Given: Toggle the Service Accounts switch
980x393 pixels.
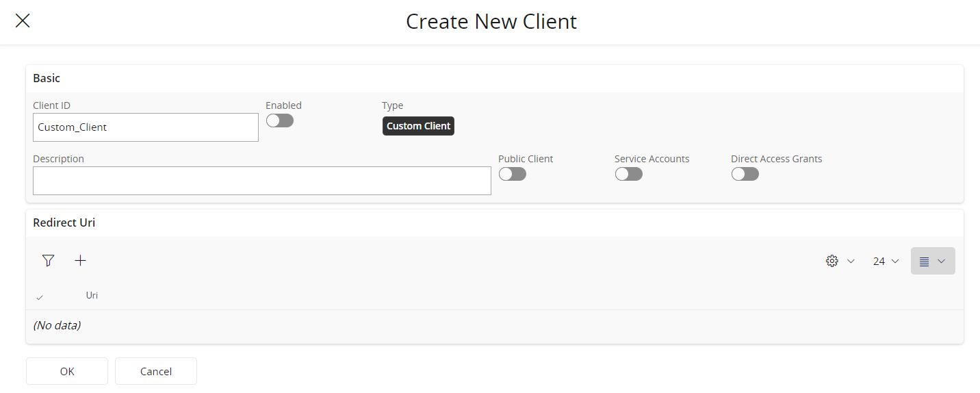Looking at the screenshot, I should pos(629,174).
